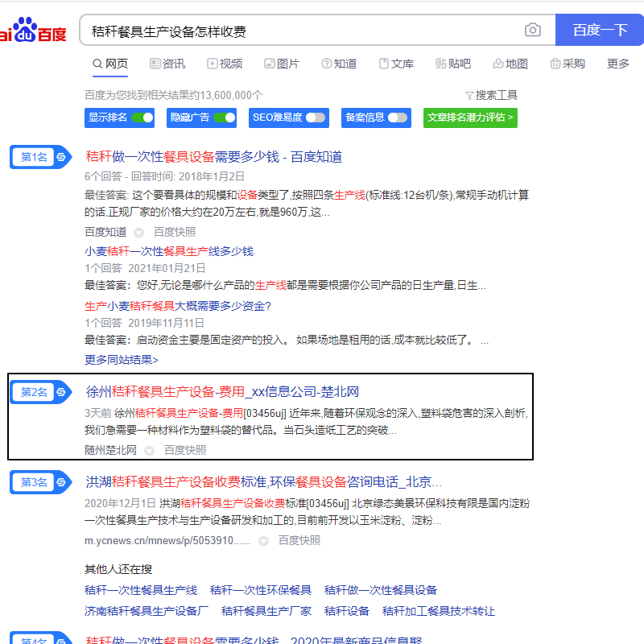Toggle 隐藏广告 switch

tap(225, 118)
